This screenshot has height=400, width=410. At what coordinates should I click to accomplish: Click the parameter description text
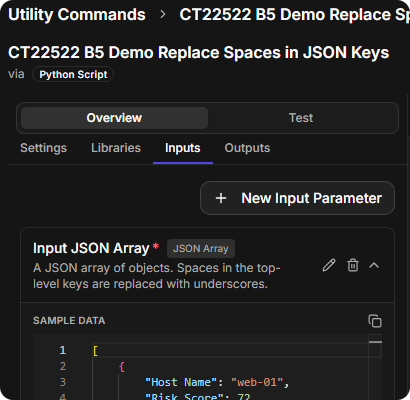pyautogui.click(x=157, y=276)
